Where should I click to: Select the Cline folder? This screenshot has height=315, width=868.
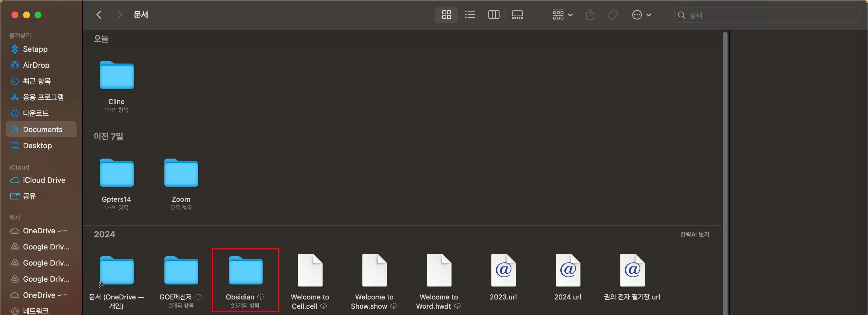click(x=117, y=75)
